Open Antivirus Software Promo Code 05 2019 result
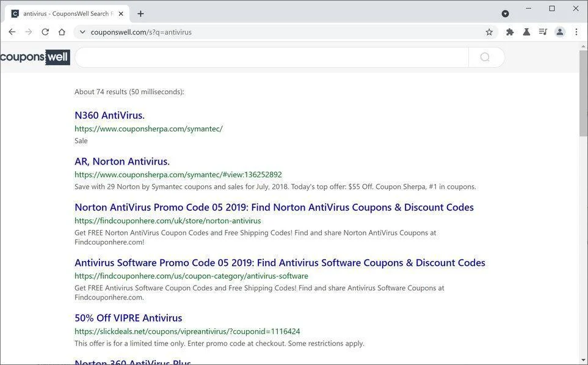Screen dimensions: 588x365 click(x=280, y=262)
